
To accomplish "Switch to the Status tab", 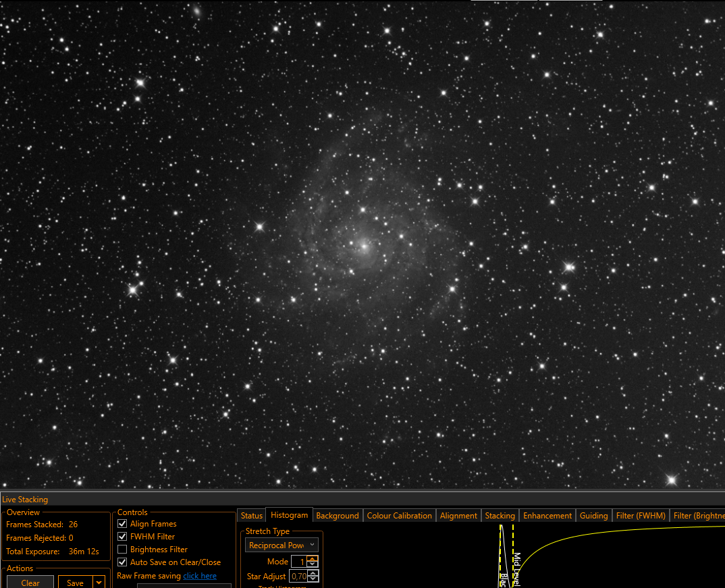I will [252, 515].
